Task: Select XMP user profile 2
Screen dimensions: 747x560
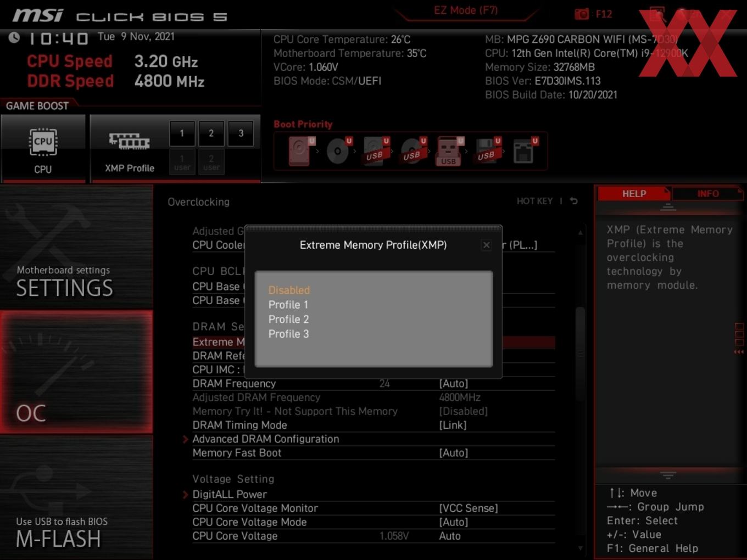Action: click(211, 163)
